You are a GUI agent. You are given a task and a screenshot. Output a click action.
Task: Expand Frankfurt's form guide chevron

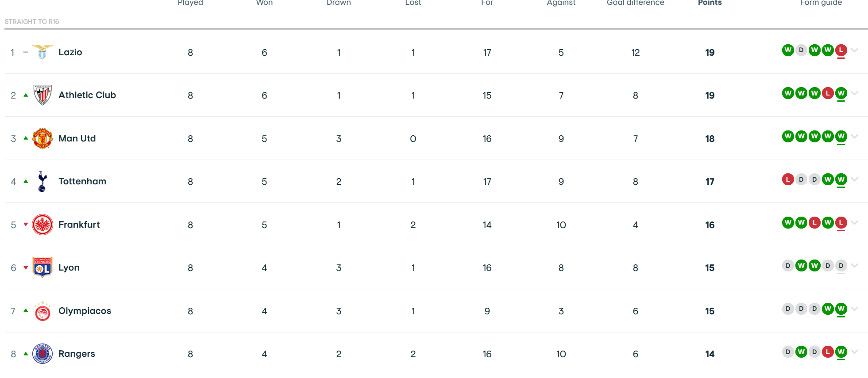pos(855,222)
